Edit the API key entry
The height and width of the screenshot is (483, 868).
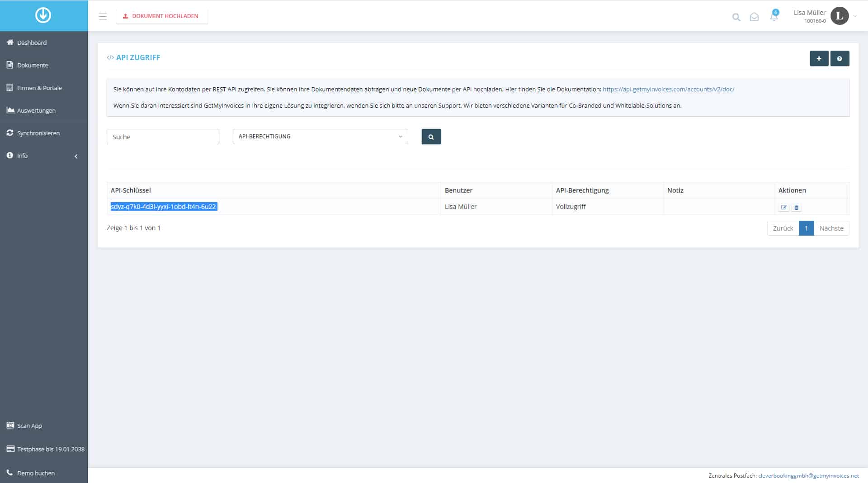point(783,208)
